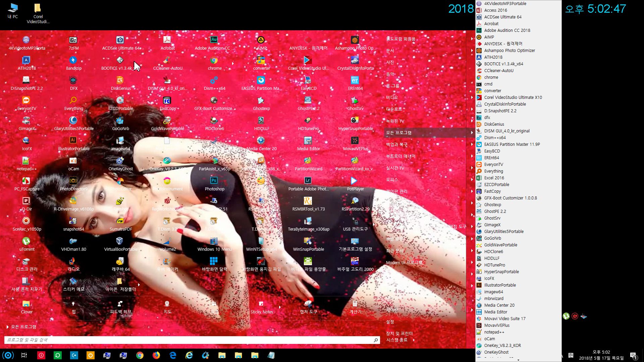Launch Adobe Audition CC icon in grid
The height and width of the screenshot is (362, 644).
214,43
